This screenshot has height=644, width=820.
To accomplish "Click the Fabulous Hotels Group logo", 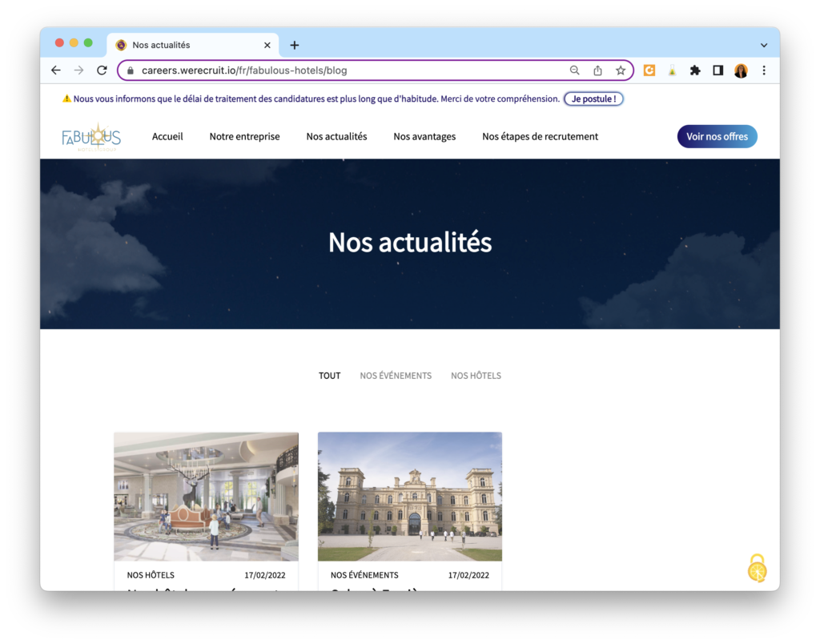I will point(91,137).
